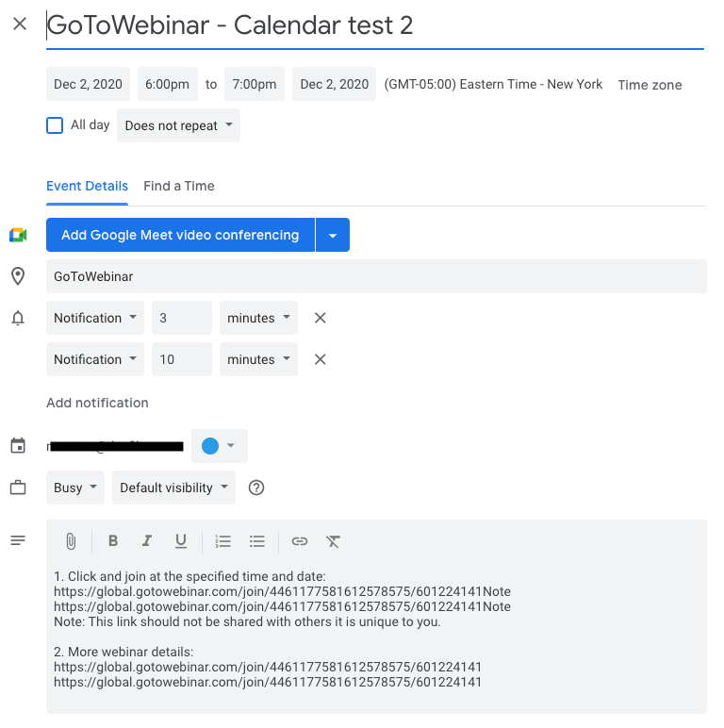
Task: Underline the description text
Action: [180, 541]
